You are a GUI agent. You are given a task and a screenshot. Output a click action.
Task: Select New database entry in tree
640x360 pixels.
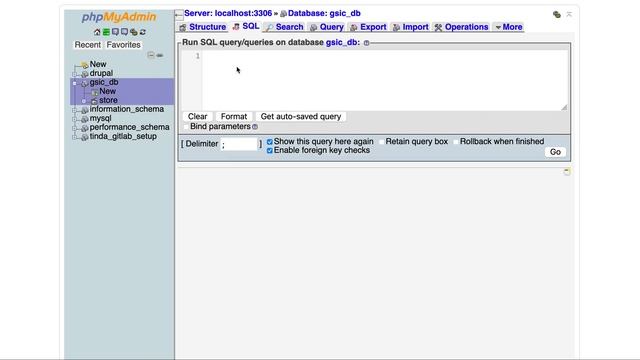[98, 64]
